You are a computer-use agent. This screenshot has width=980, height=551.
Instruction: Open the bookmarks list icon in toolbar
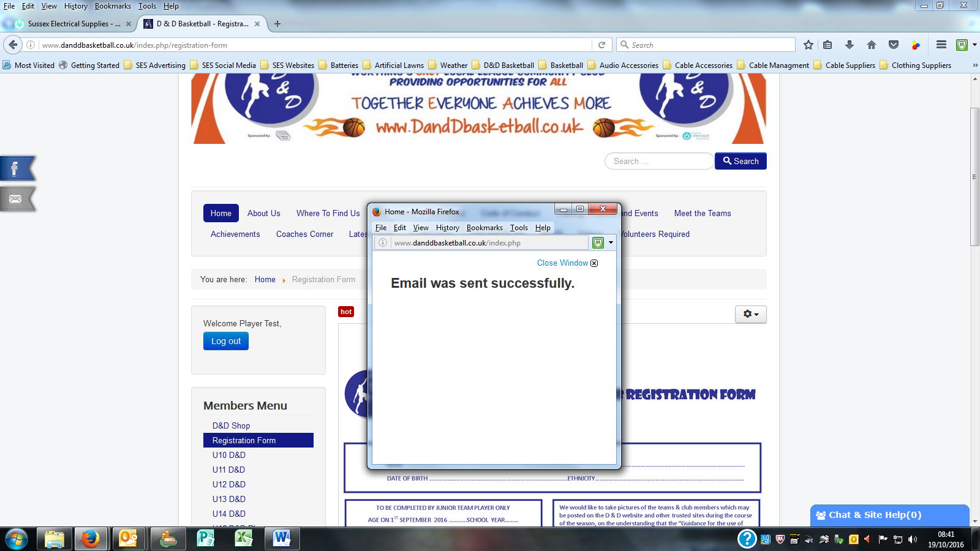tap(827, 45)
